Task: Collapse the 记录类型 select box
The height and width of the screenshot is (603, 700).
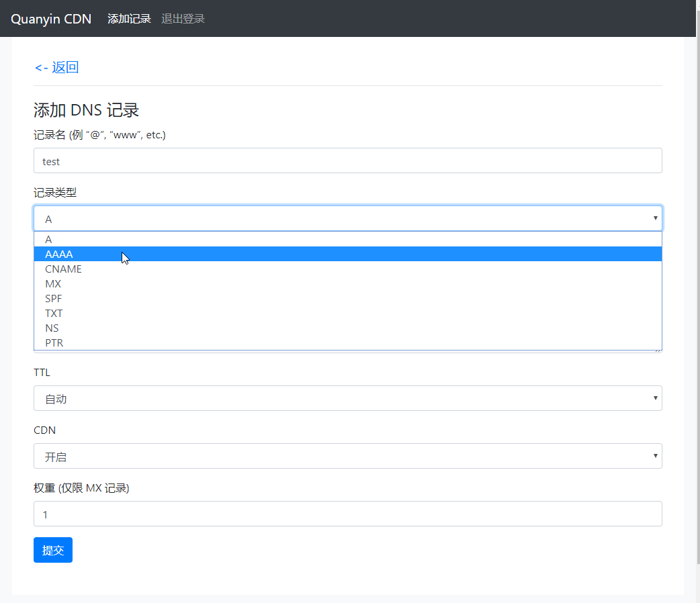Action: [347, 219]
